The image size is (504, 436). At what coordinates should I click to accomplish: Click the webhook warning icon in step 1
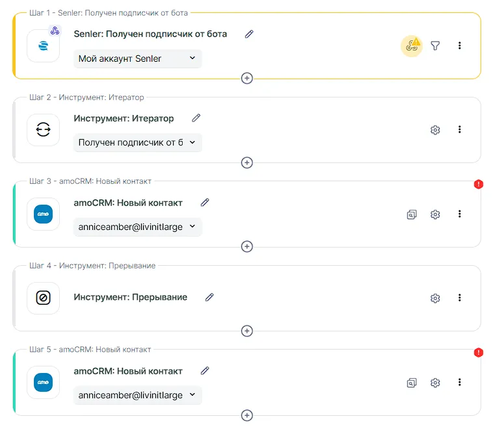[x=411, y=45]
